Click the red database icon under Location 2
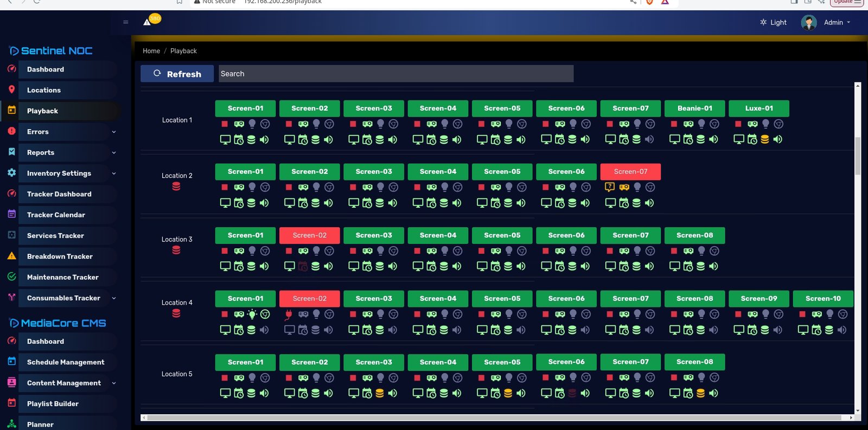This screenshot has height=430, width=868. [x=176, y=187]
